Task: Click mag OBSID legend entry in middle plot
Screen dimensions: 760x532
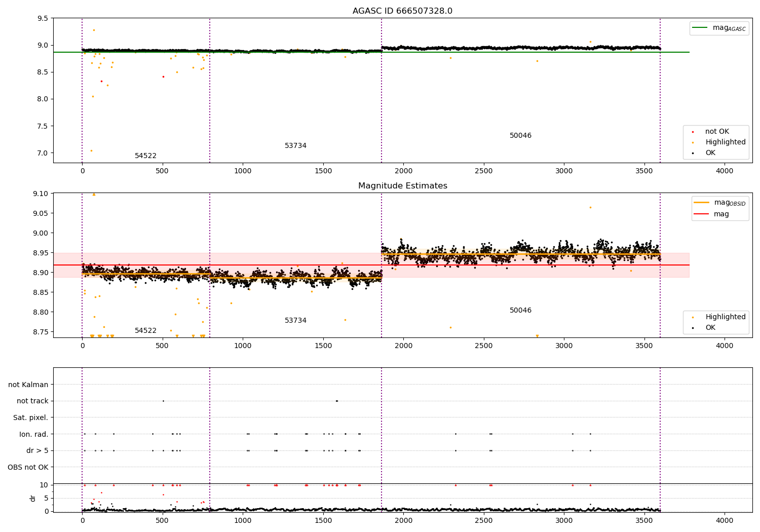Action: pyautogui.click(x=720, y=203)
